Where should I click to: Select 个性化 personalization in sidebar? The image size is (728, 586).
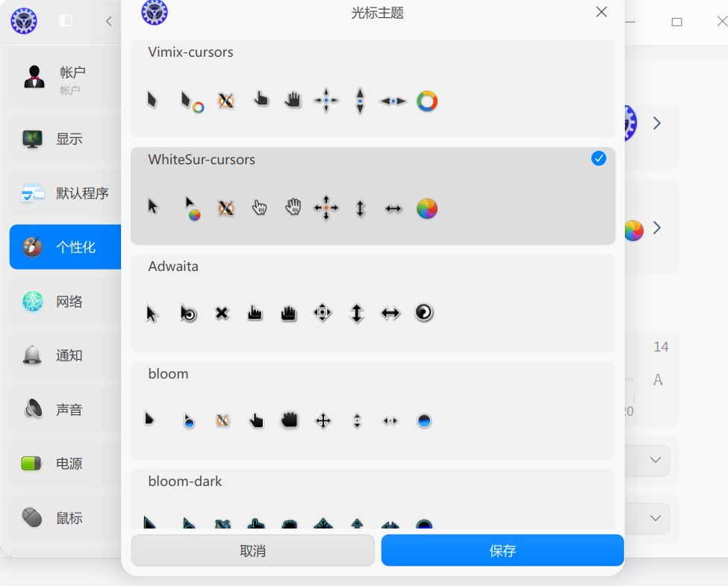pos(65,247)
